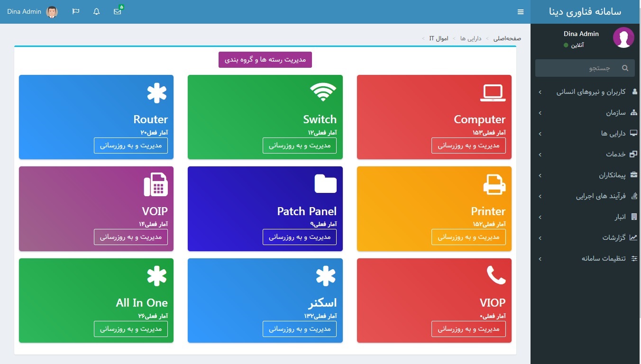Toggle sidebar with the hamburger menu icon

tap(521, 12)
